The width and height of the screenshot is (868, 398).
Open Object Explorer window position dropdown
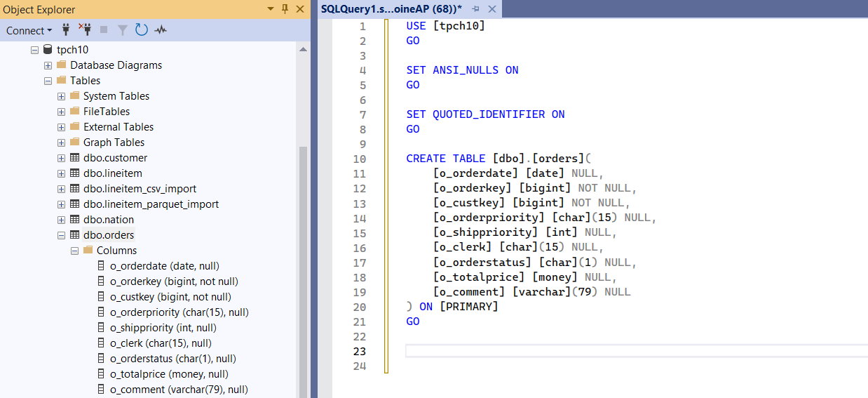click(x=271, y=9)
